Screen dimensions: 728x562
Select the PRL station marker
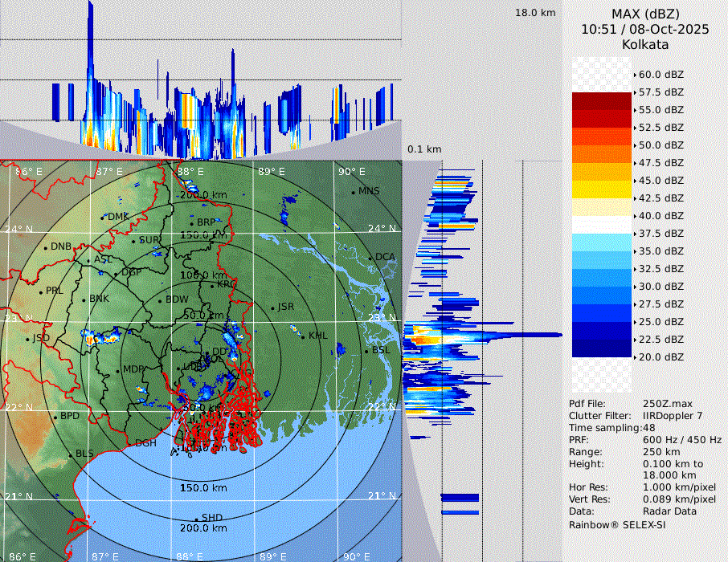(40, 291)
